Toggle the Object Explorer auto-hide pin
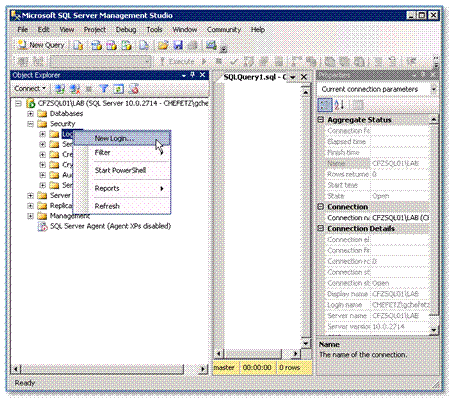The height and width of the screenshot is (402, 458). pyautogui.click(x=192, y=75)
